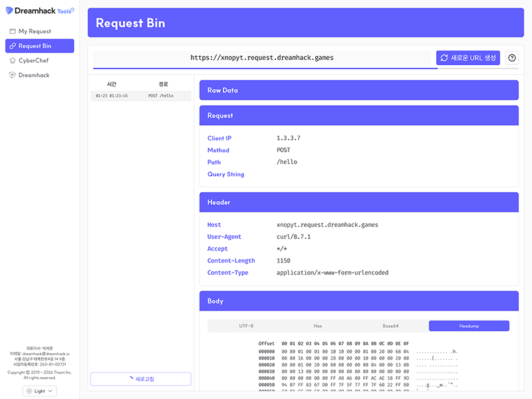Click the Method value POST
Image resolution: width=532 pixels, height=399 pixels.
coord(283,150)
